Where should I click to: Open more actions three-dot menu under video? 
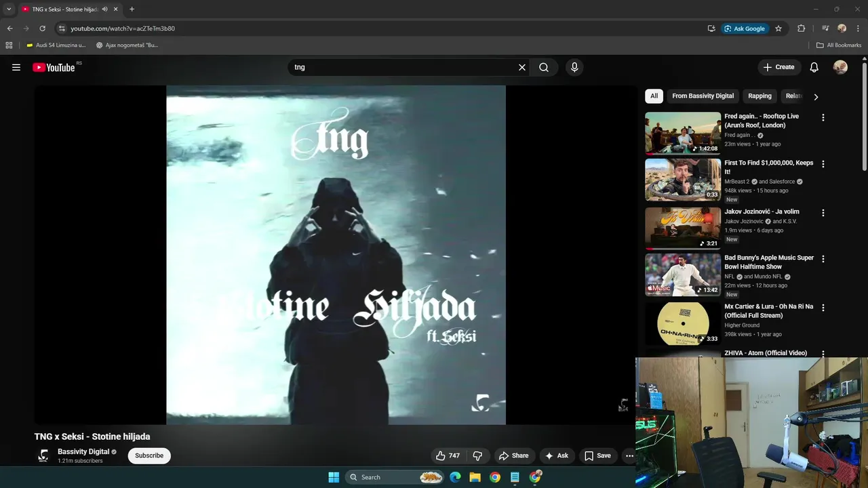coord(629,455)
